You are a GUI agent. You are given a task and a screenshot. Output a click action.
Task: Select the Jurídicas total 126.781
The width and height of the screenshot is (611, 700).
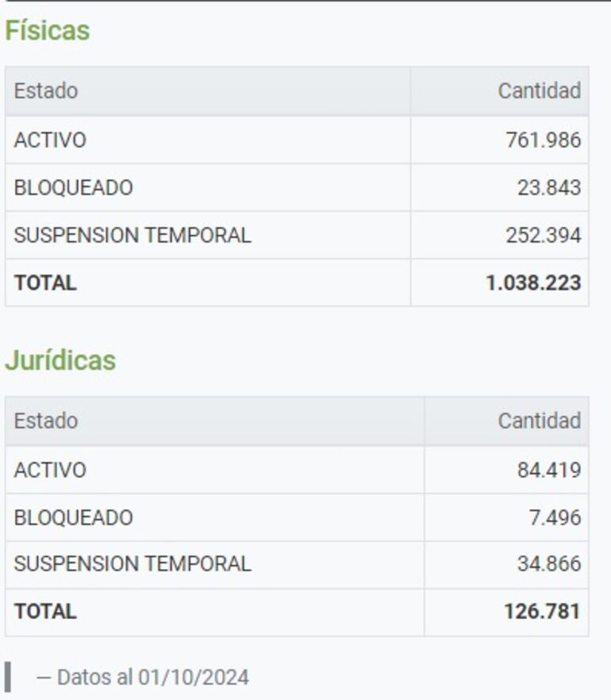(542, 612)
